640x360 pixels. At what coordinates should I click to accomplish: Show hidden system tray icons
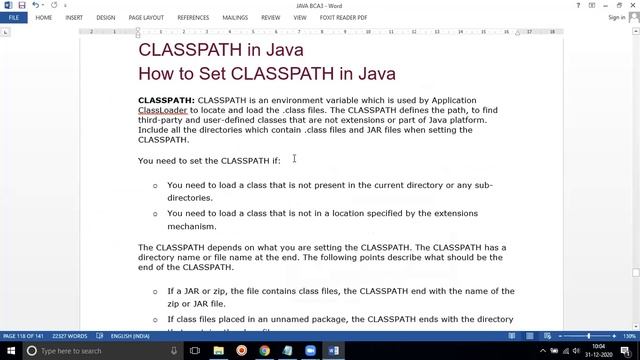[542, 351]
